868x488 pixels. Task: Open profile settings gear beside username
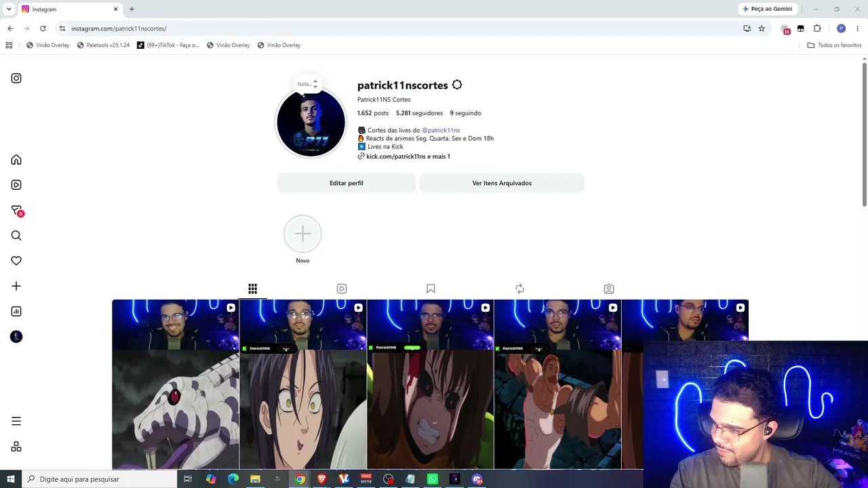tap(457, 85)
